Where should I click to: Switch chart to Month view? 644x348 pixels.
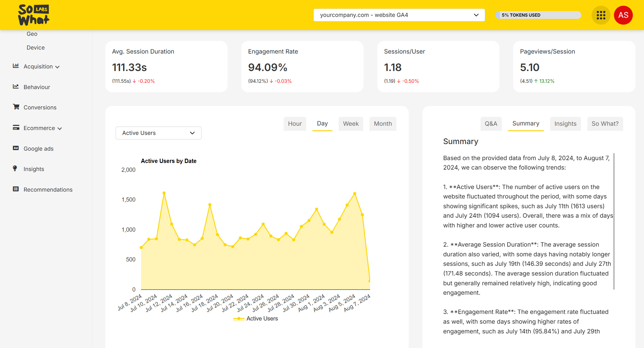pos(383,124)
